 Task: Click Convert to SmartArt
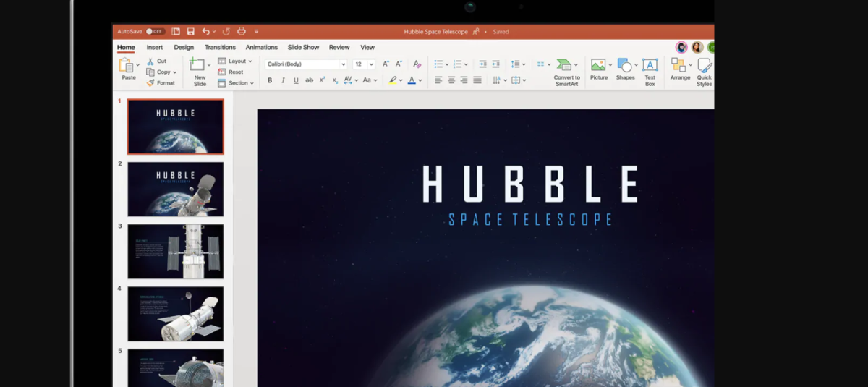567,72
